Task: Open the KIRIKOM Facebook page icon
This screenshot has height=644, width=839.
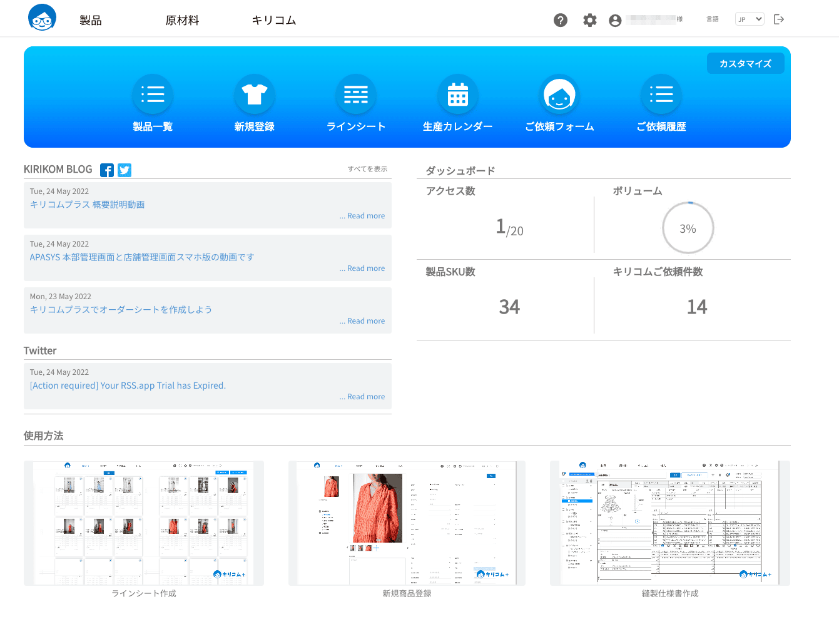Action: (107, 170)
